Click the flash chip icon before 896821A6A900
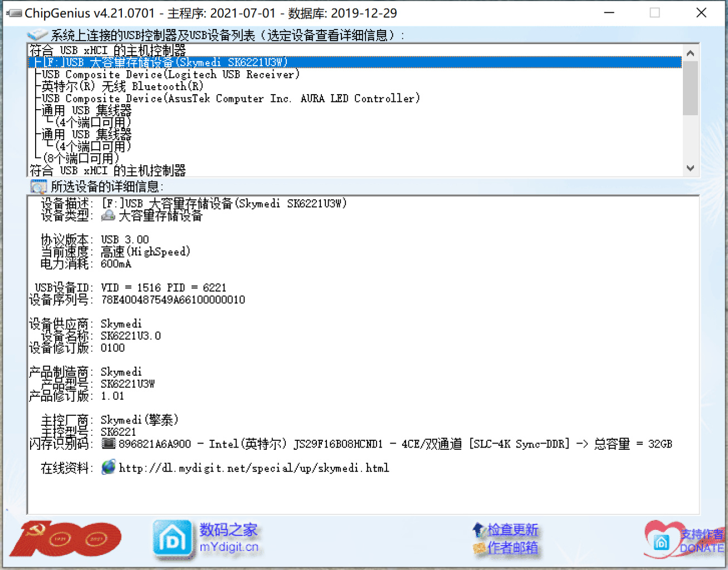The width and height of the screenshot is (728, 570). 109,444
